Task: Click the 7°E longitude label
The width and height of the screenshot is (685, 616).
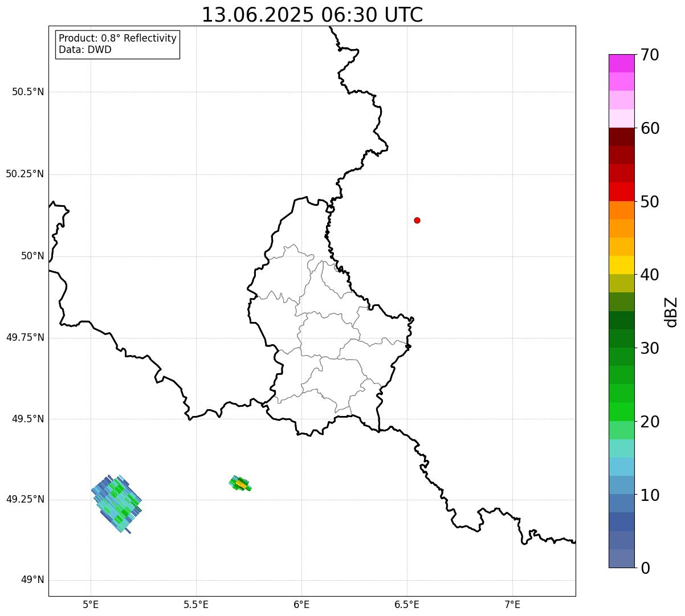Action: 512,605
